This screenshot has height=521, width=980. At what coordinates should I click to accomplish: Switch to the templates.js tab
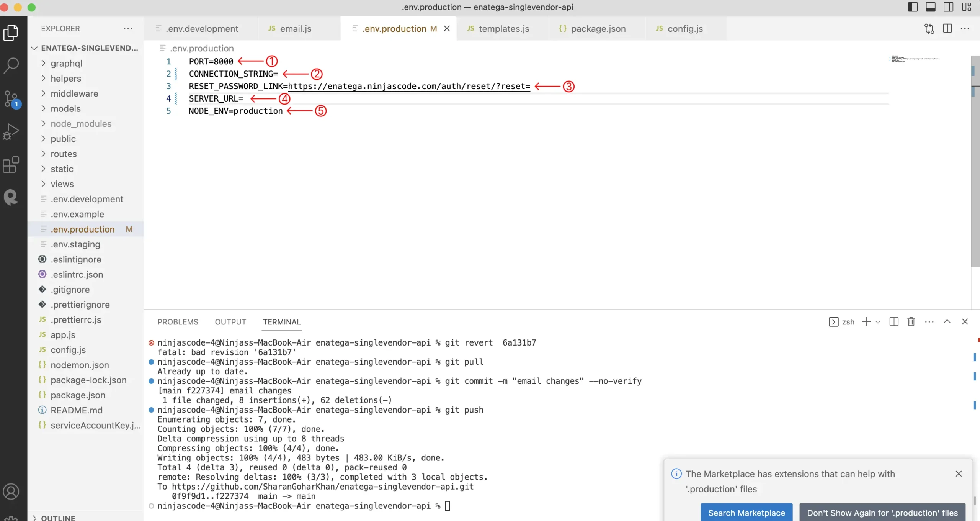click(x=503, y=29)
